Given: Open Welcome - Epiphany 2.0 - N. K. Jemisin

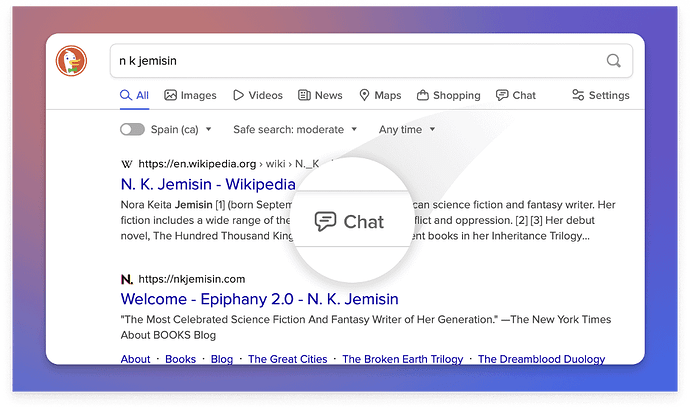Looking at the screenshot, I should click(260, 299).
